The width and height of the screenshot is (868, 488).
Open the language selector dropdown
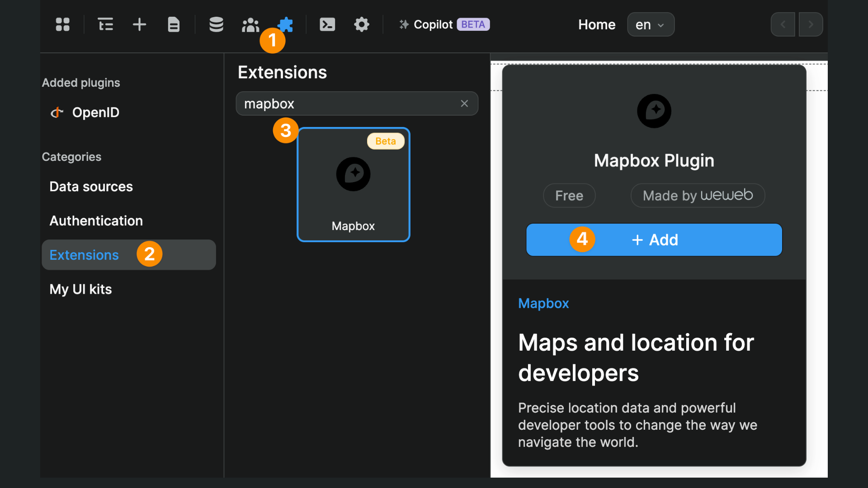coord(650,24)
